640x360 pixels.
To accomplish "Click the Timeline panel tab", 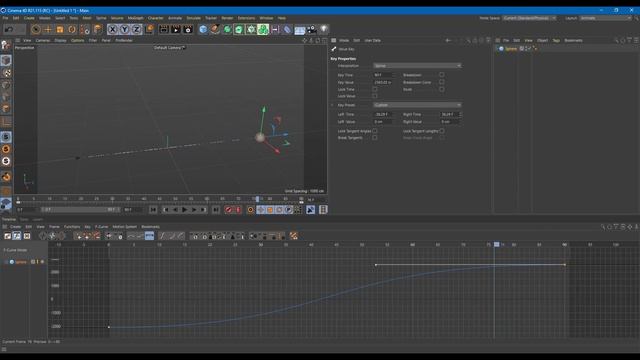I will point(9,220).
